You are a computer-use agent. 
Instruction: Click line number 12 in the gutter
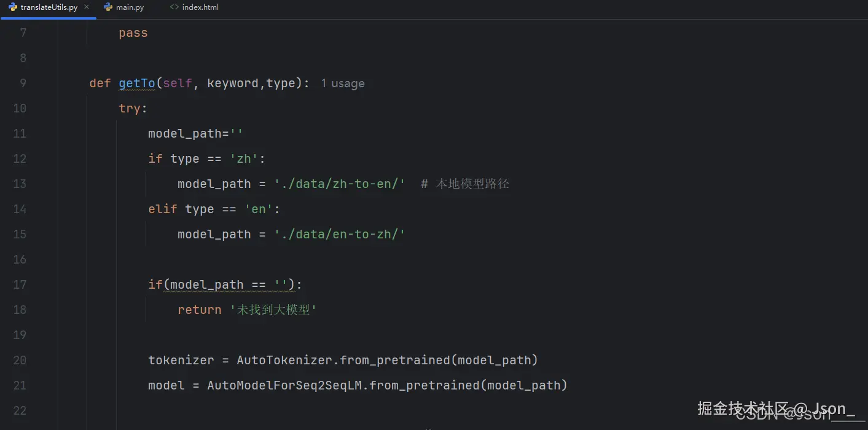20,158
